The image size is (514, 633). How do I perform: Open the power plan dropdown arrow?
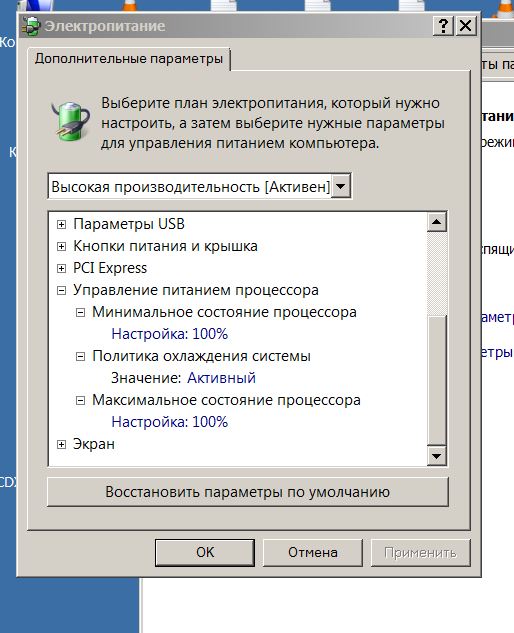341,186
